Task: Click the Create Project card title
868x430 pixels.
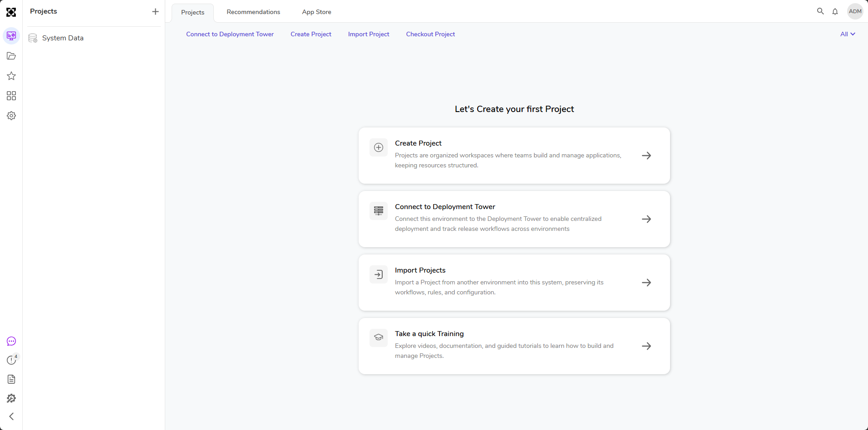Action: pyautogui.click(x=418, y=143)
